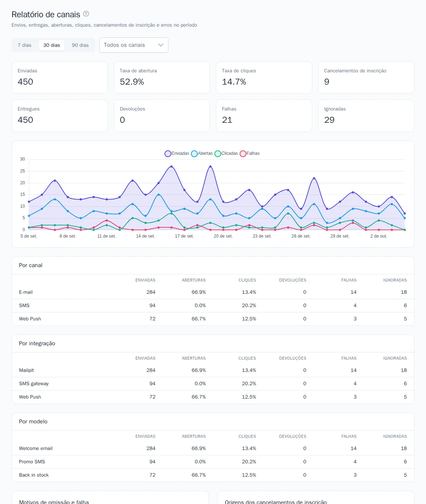Click Web Push row in Por canal table
This screenshot has width=426, height=504.
[213, 319]
